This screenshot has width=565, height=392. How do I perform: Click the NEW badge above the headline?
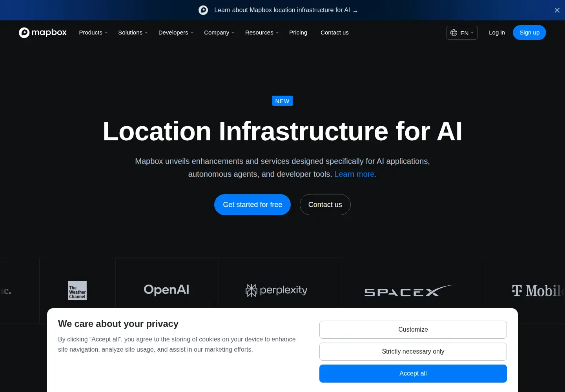coord(282,101)
